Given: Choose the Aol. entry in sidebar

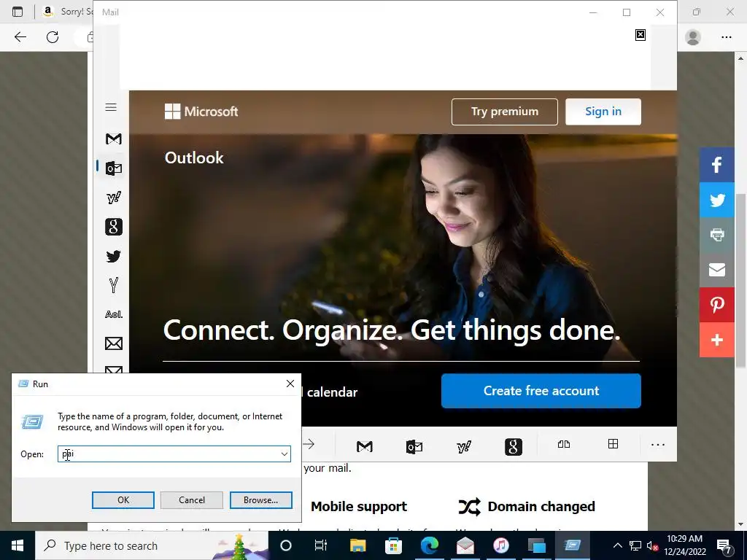Looking at the screenshot, I should coord(113,314).
